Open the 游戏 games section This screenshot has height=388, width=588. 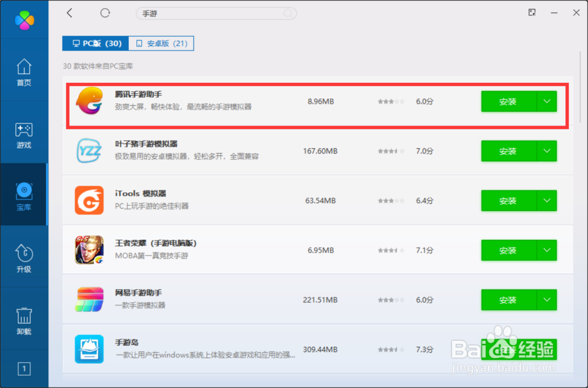coord(24,135)
